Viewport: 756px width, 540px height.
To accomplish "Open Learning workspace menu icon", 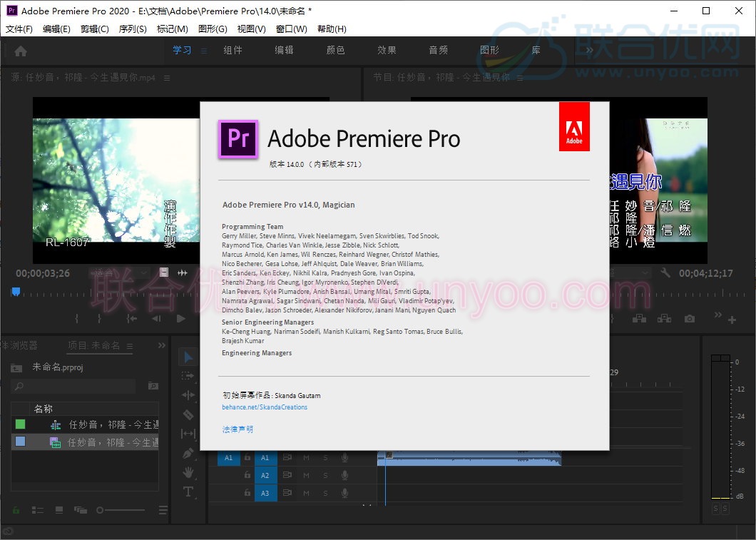I will coord(204,51).
